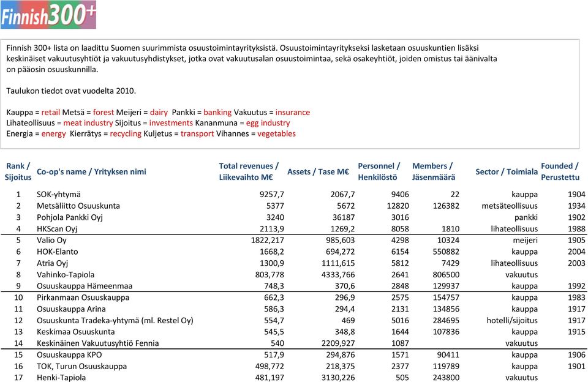Click the members value 22
588x382 pixels.
pos(455,195)
